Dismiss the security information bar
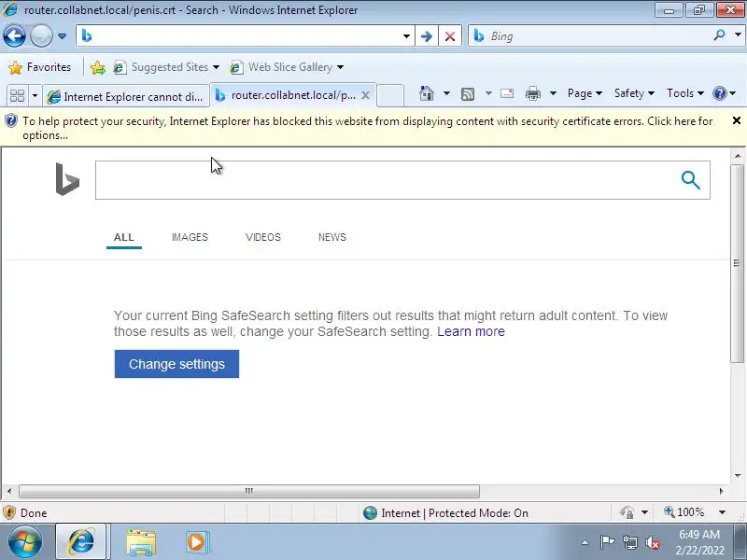747x560 pixels. (x=736, y=120)
